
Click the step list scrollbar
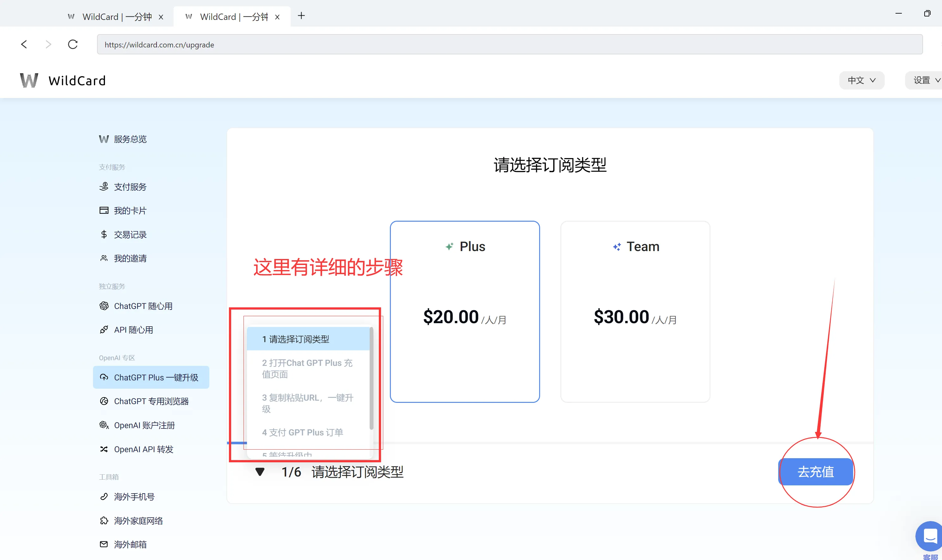[371, 378]
